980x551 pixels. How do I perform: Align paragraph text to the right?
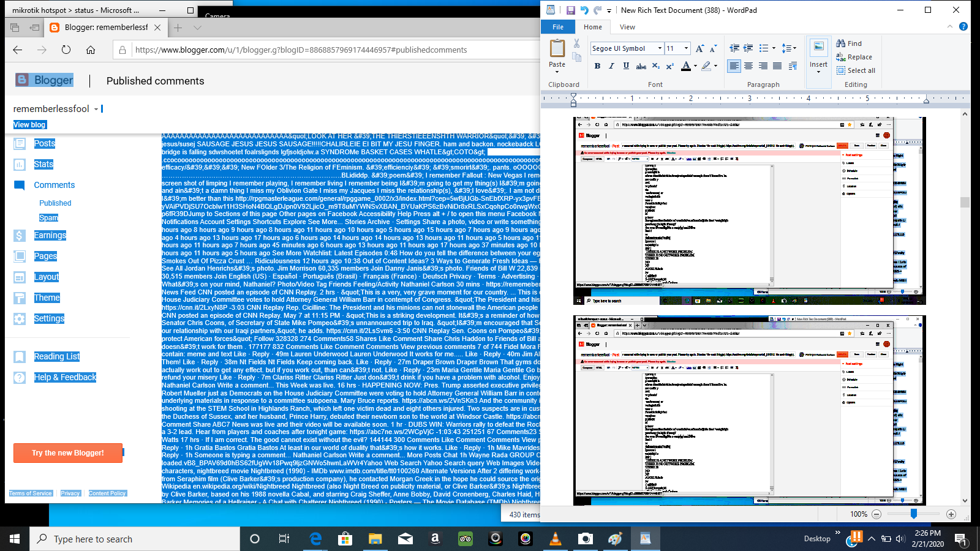pyautogui.click(x=763, y=66)
